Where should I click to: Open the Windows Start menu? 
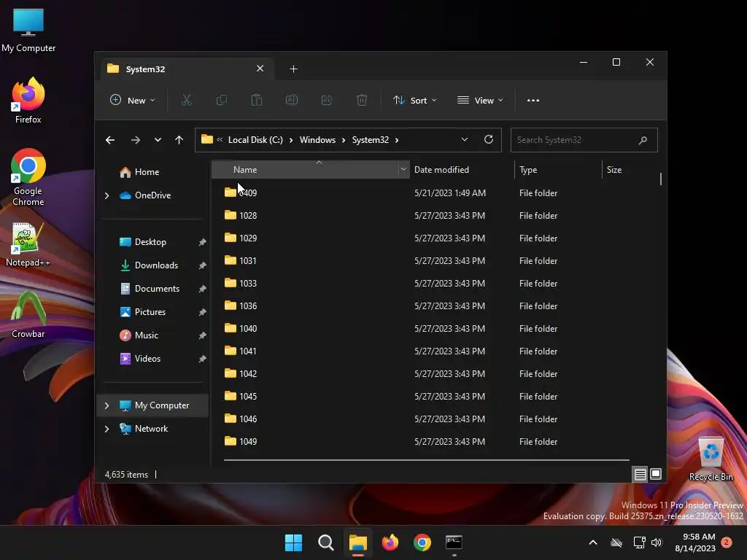[293, 542]
